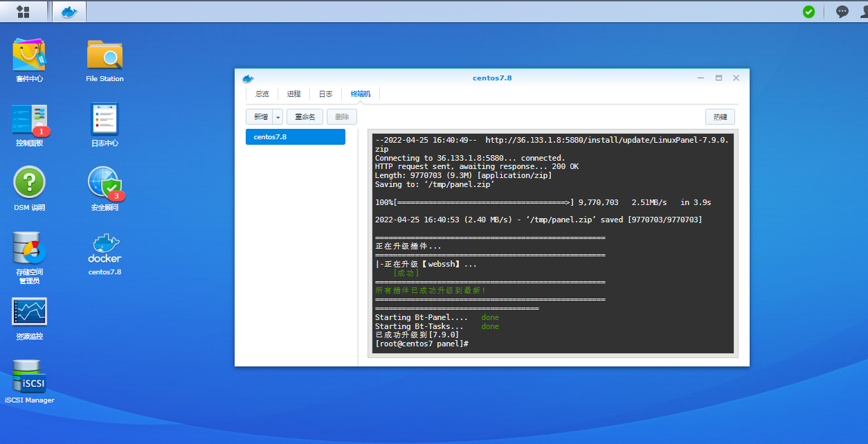Screen dimensions: 868x444
Task: Open the iSCSI Manager desktop icon
Action: tap(29, 382)
